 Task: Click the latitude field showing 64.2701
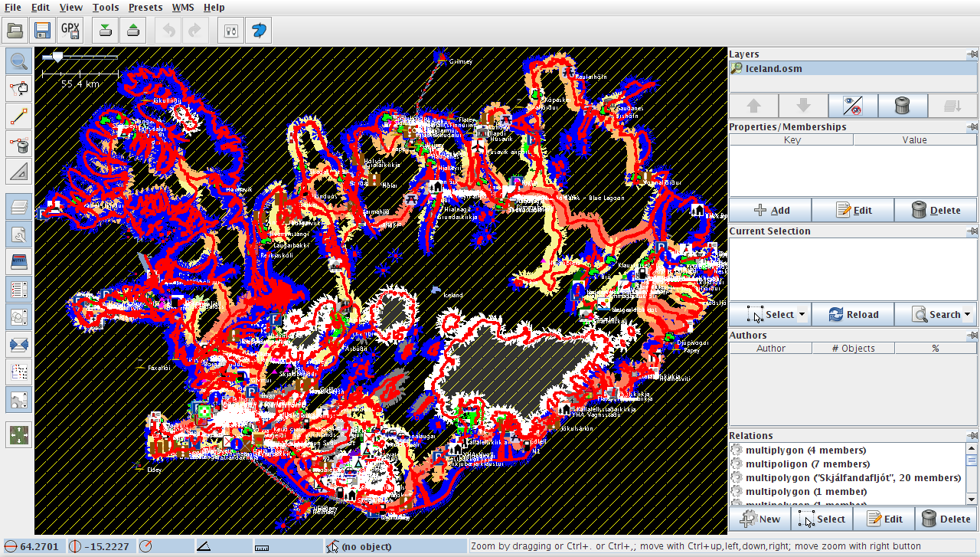[31, 546]
